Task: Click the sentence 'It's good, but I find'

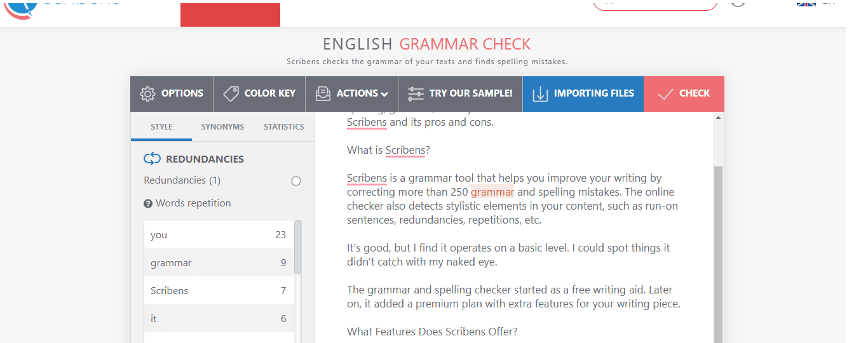Action: click(508, 254)
